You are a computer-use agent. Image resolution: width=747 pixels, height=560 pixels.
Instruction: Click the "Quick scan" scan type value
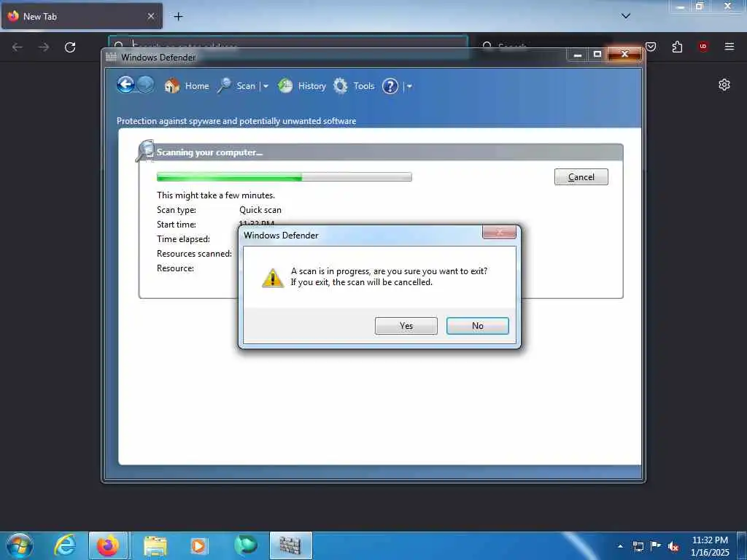pyautogui.click(x=260, y=210)
